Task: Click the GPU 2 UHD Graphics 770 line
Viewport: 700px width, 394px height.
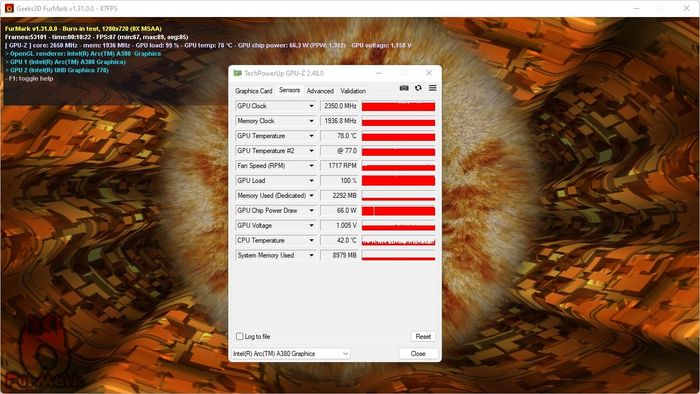Action: [x=57, y=70]
